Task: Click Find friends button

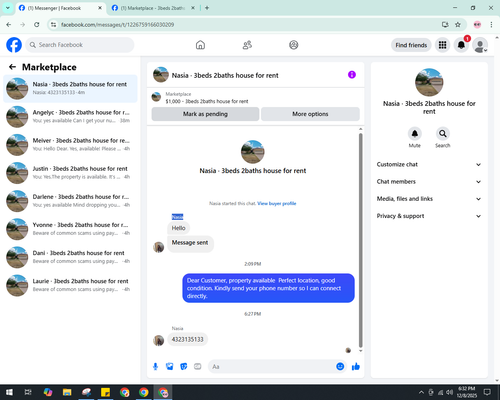Action: 411,45
